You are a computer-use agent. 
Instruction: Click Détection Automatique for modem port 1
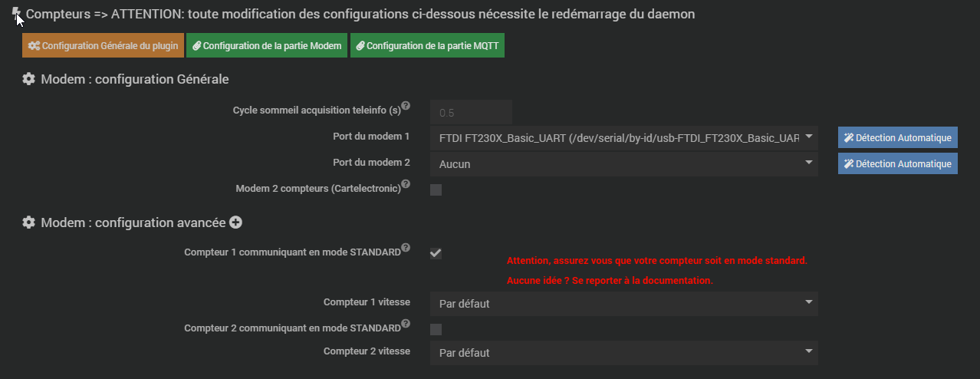898,138
